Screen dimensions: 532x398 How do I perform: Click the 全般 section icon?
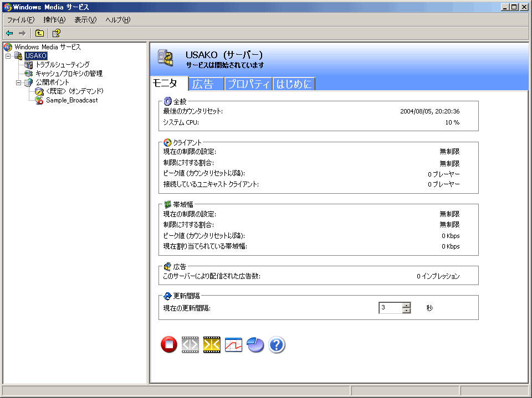tap(167, 101)
